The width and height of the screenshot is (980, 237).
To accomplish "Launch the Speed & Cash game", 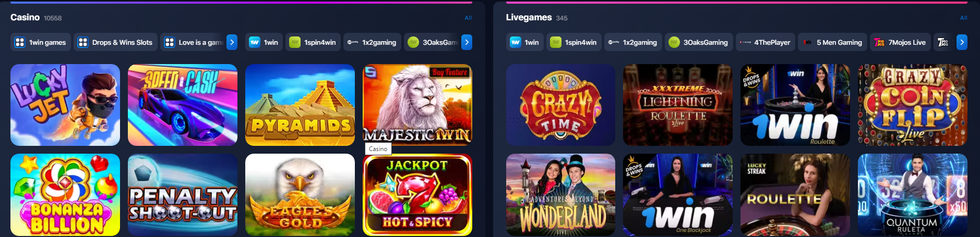I will click(x=183, y=105).
